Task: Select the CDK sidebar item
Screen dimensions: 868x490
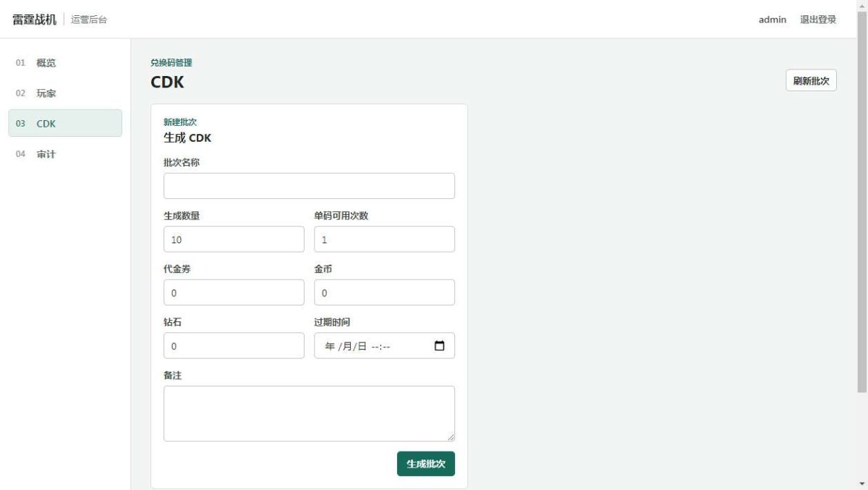Action: click(x=65, y=123)
